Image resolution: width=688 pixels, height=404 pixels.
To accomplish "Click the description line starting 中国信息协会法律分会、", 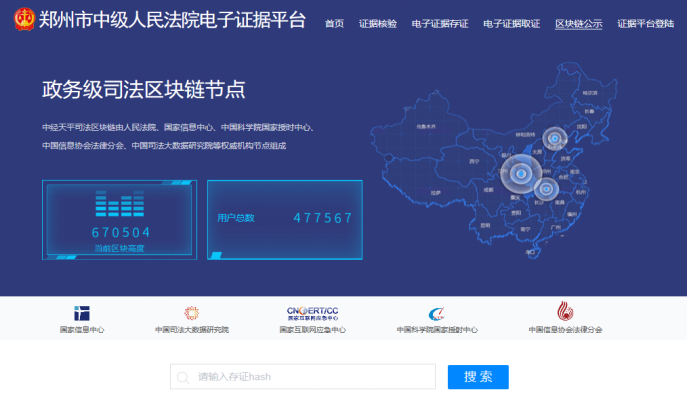I will pyautogui.click(x=164, y=146).
